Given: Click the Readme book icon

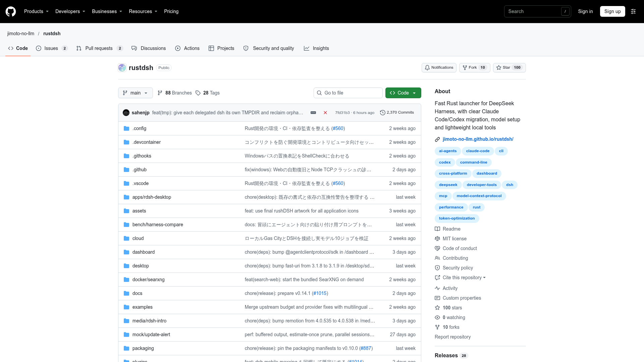Looking at the screenshot, I should click(x=437, y=229).
